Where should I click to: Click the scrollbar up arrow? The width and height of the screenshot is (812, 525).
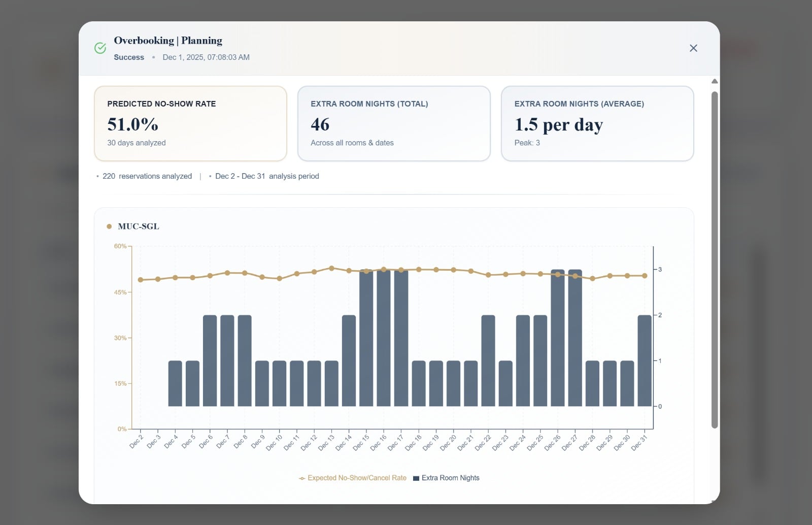click(715, 81)
